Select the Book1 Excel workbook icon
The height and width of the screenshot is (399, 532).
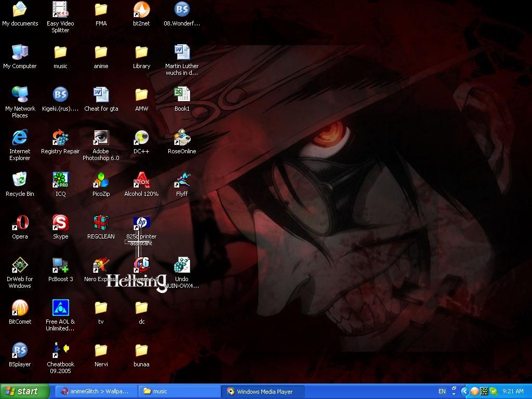(182, 95)
